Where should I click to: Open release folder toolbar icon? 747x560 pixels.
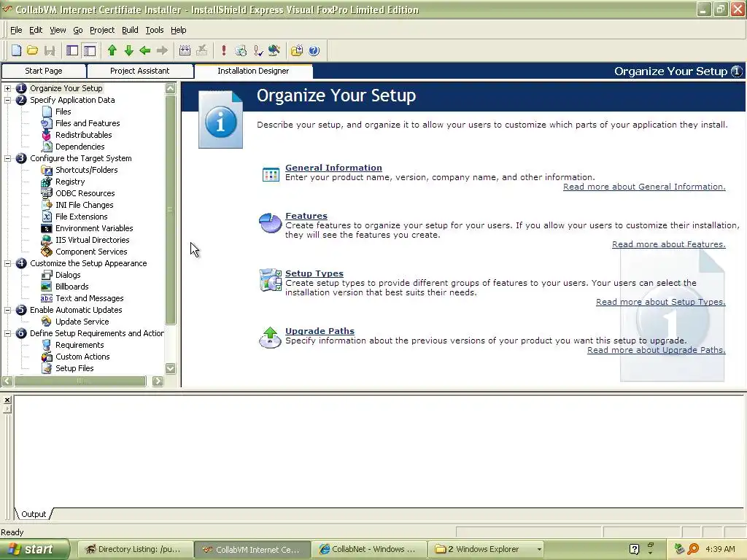pos(297,50)
